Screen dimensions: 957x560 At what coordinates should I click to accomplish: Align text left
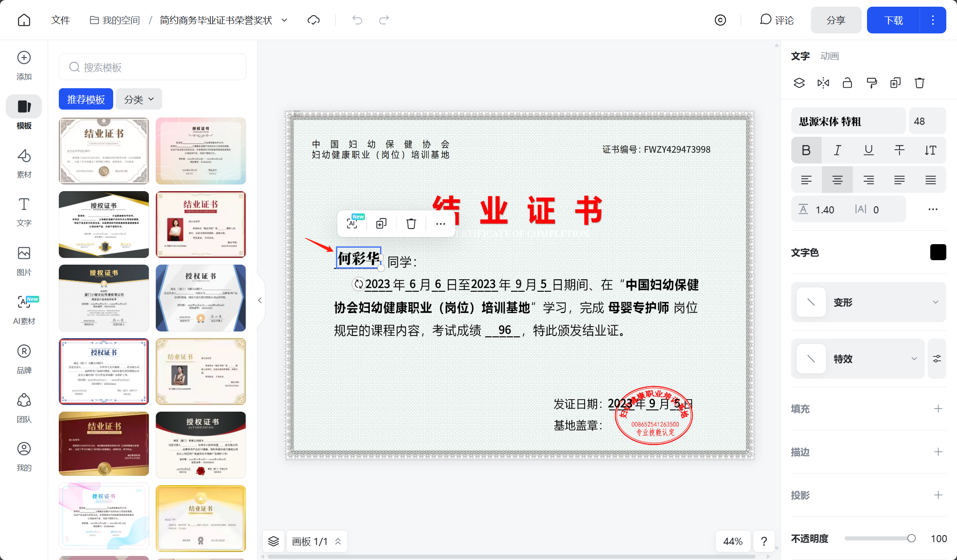[x=806, y=180]
